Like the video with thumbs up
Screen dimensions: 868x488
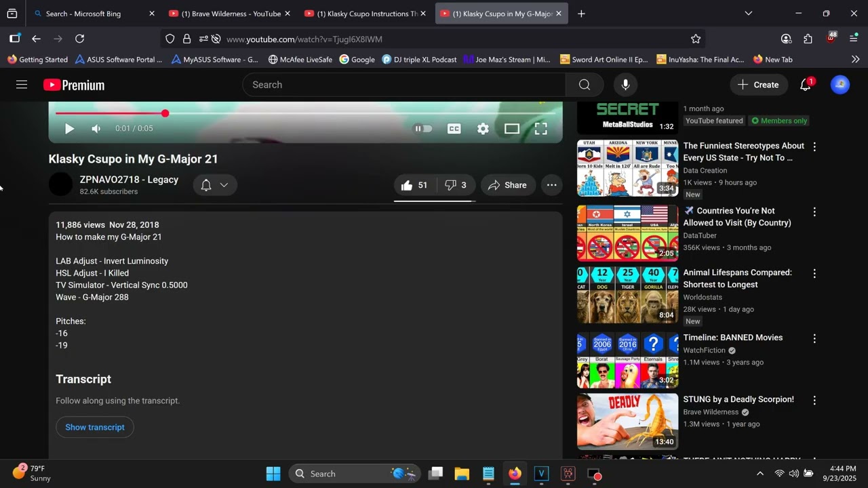tap(414, 185)
